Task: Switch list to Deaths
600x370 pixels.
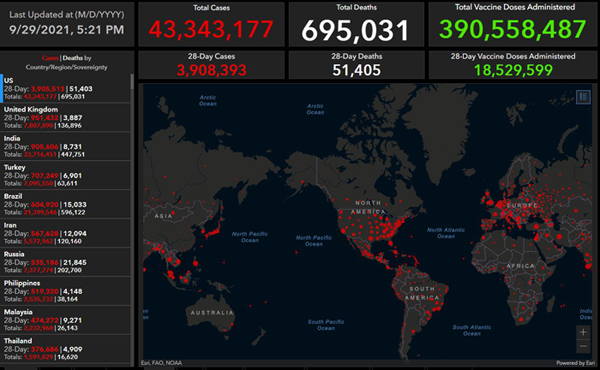Action: click(73, 58)
